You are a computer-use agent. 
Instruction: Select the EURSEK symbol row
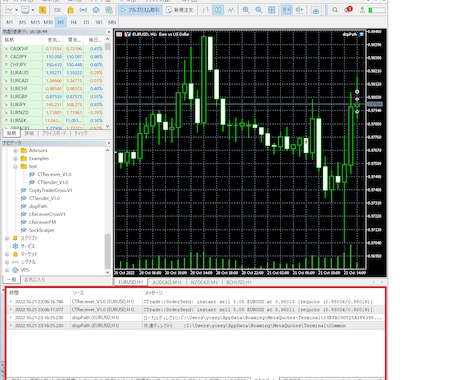[x=53, y=120]
